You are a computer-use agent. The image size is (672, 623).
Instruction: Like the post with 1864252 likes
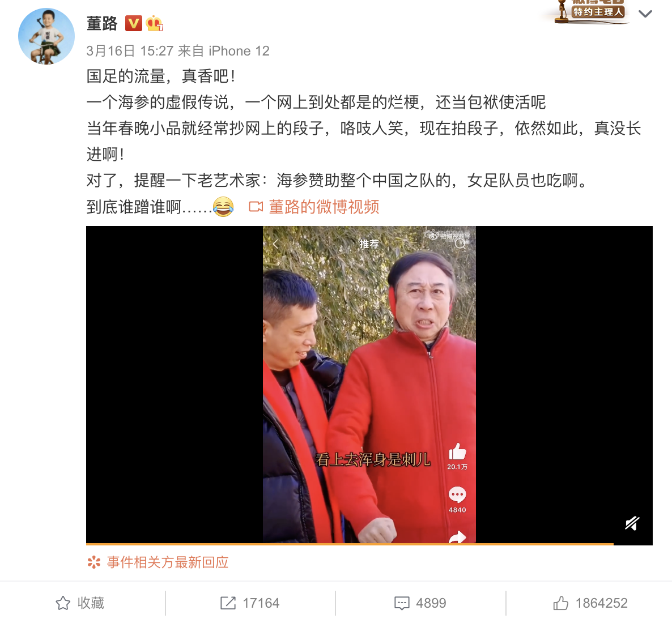[x=590, y=603]
